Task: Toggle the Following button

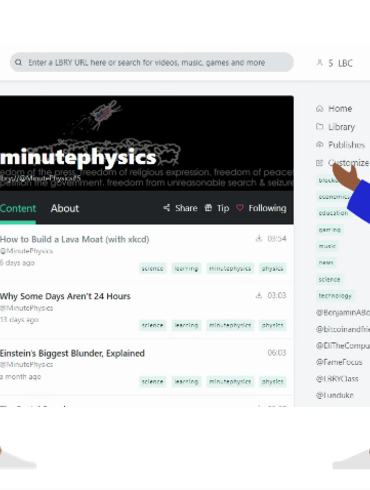Action: pos(261,208)
